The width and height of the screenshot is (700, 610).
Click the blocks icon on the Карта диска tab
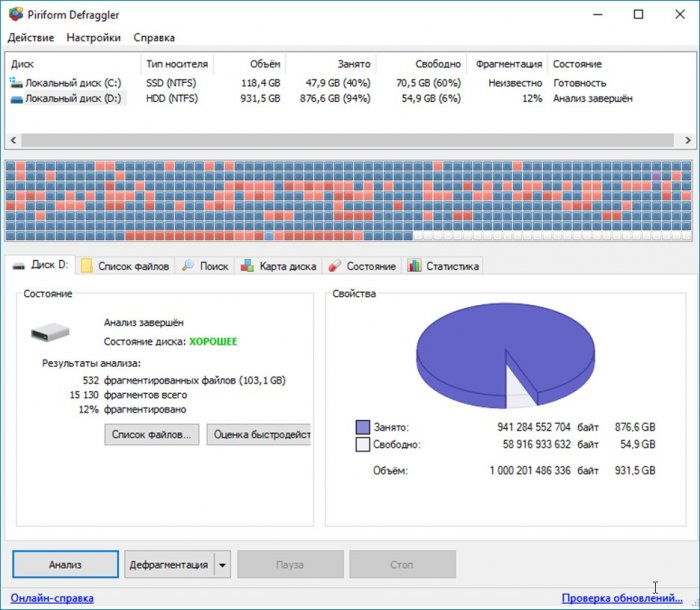click(247, 265)
